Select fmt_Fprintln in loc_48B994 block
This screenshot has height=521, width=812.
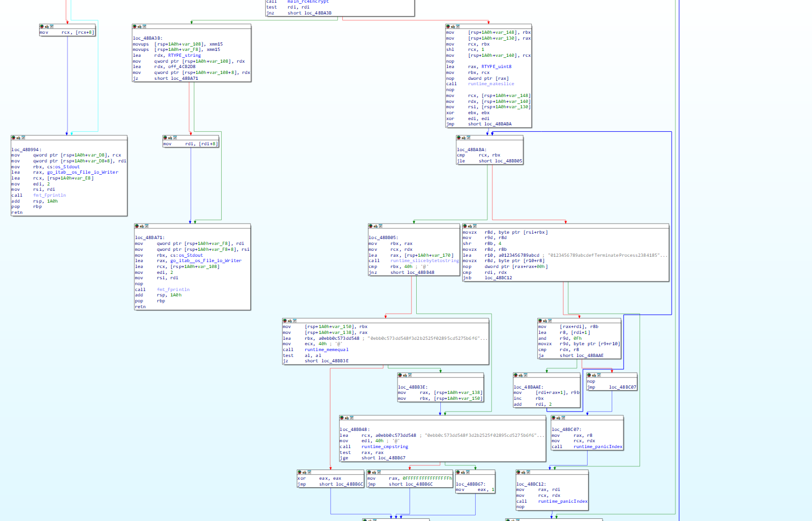(x=49, y=195)
